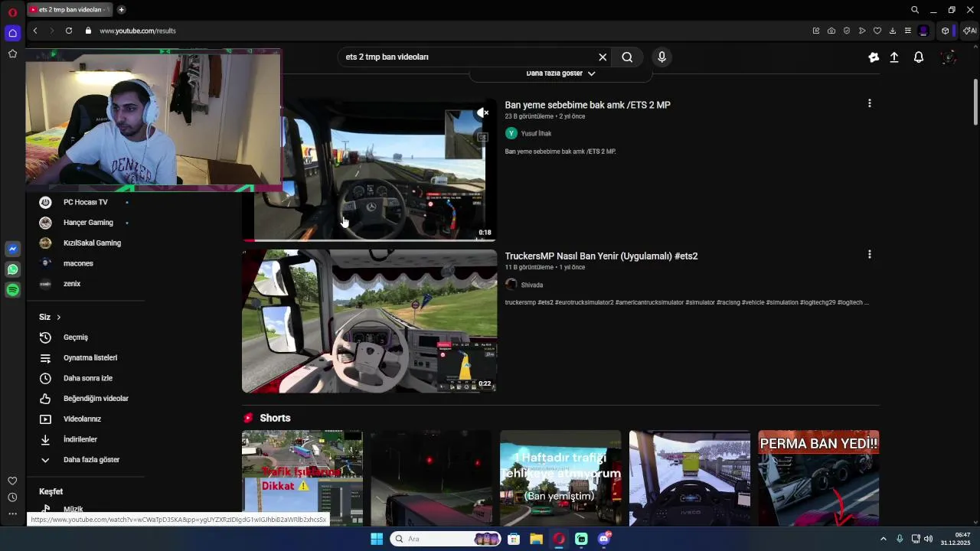Screen dimensions: 980x551
Task: Start voice search with microphone
Action: coord(662,57)
